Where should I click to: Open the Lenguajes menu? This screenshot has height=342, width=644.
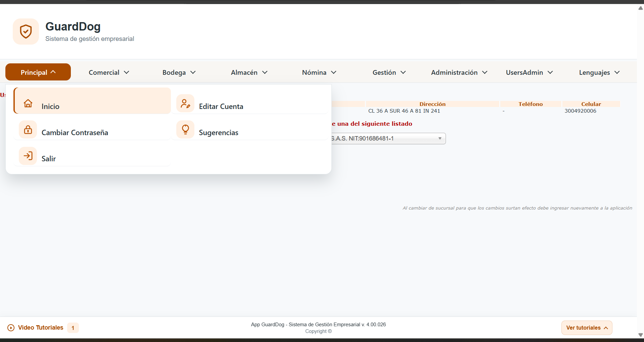(x=599, y=72)
